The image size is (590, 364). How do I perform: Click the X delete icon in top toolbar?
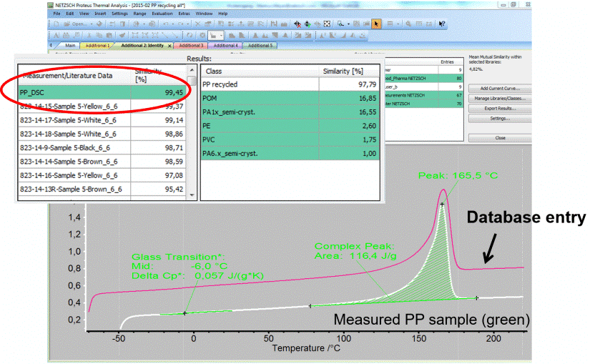tap(197, 24)
